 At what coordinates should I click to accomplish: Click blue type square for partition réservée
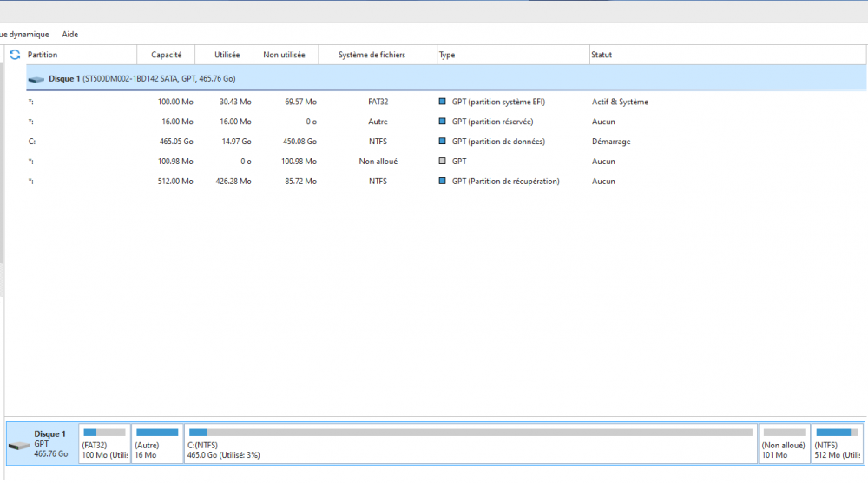(x=443, y=122)
